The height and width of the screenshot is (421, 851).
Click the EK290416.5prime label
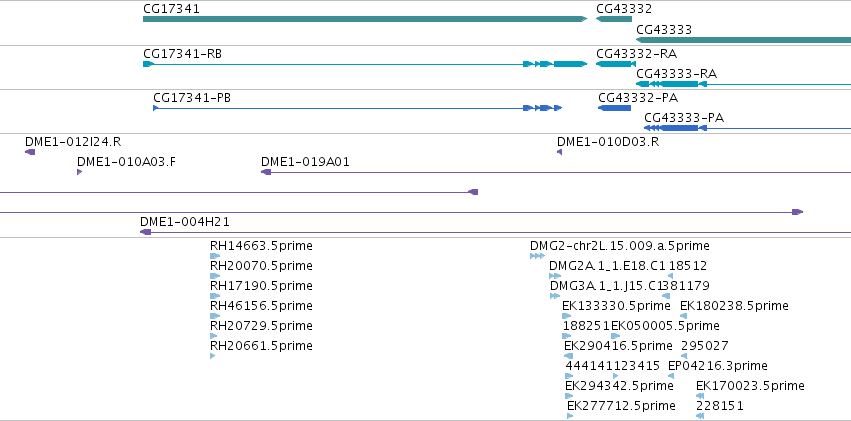(x=618, y=346)
